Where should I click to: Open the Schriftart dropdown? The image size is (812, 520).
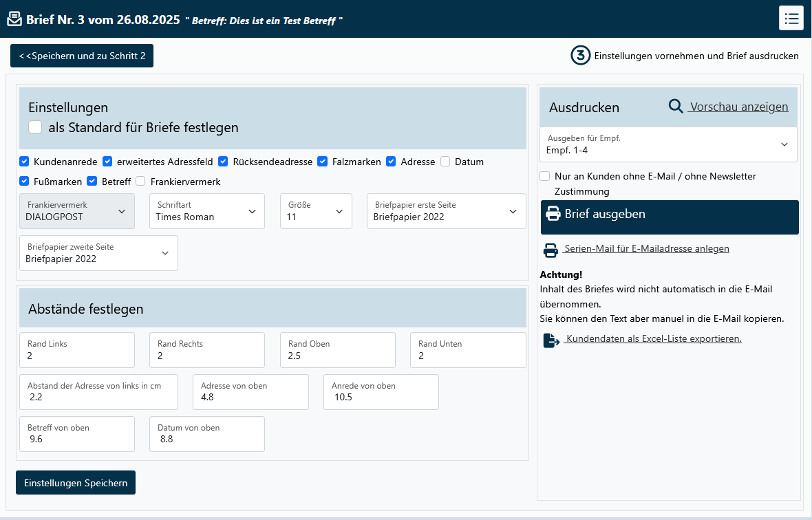tap(207, 211)
